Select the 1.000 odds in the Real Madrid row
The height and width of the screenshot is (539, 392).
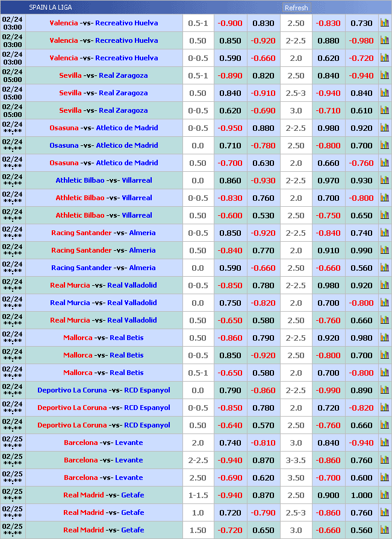pyautogui.click(x=361, y=495)
